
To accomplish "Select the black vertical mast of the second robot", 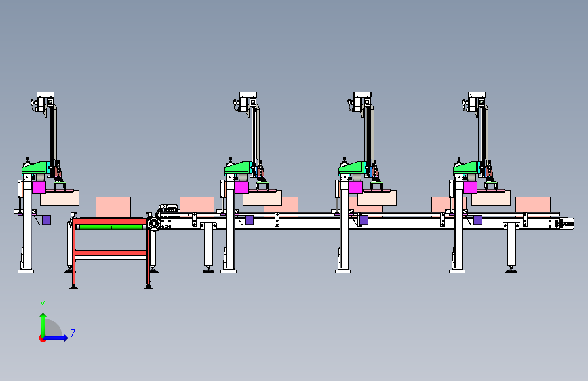I will (x=254, y=139).
